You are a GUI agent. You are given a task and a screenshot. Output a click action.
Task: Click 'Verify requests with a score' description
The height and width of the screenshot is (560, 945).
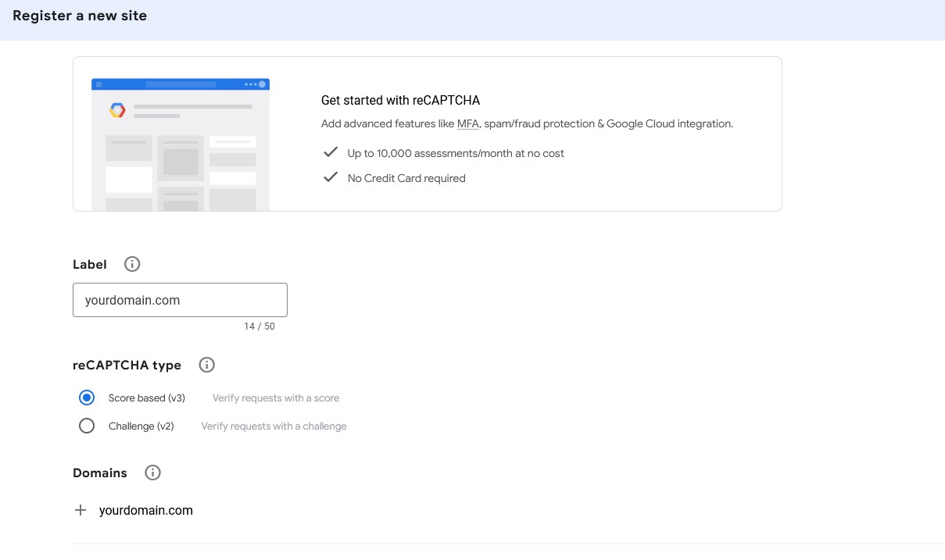[276, 398]
